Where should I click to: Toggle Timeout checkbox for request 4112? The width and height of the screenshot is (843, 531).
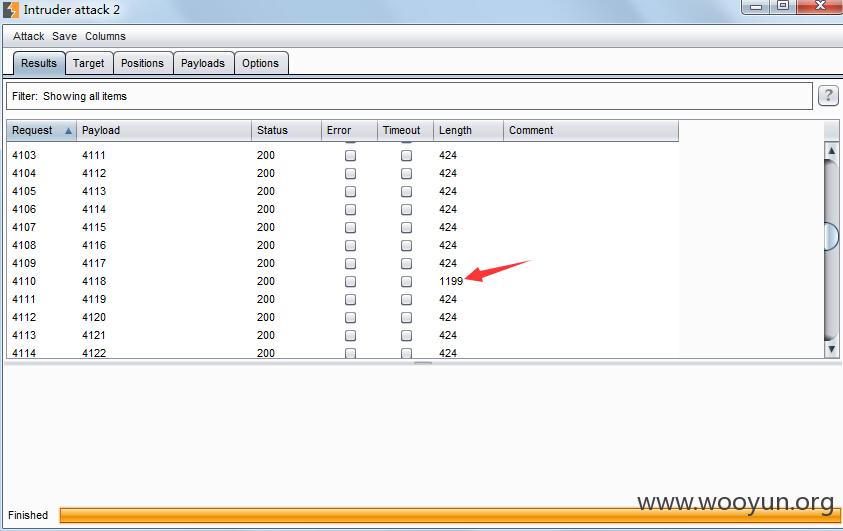tap(406, 317)
